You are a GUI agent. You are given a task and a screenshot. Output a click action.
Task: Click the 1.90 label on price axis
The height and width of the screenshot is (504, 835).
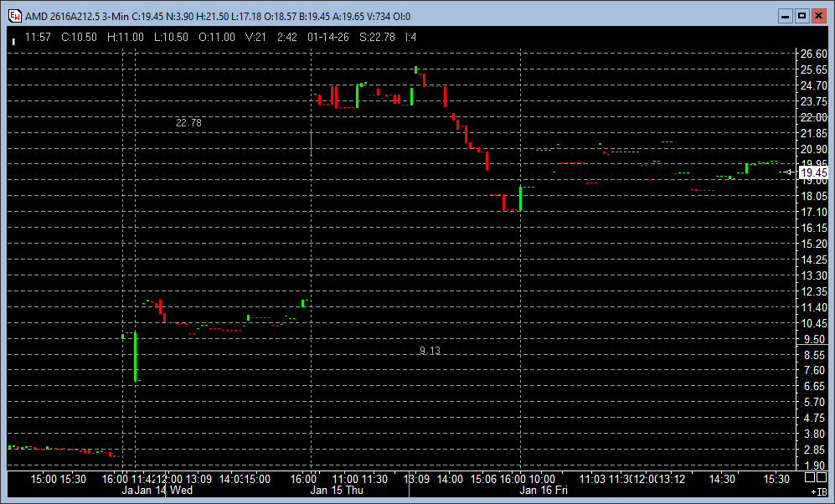coord(813,465)
